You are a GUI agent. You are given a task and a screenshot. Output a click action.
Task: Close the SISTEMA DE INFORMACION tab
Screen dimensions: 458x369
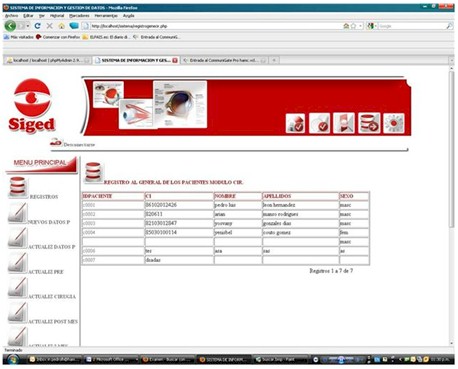click(x=175, y=60)
